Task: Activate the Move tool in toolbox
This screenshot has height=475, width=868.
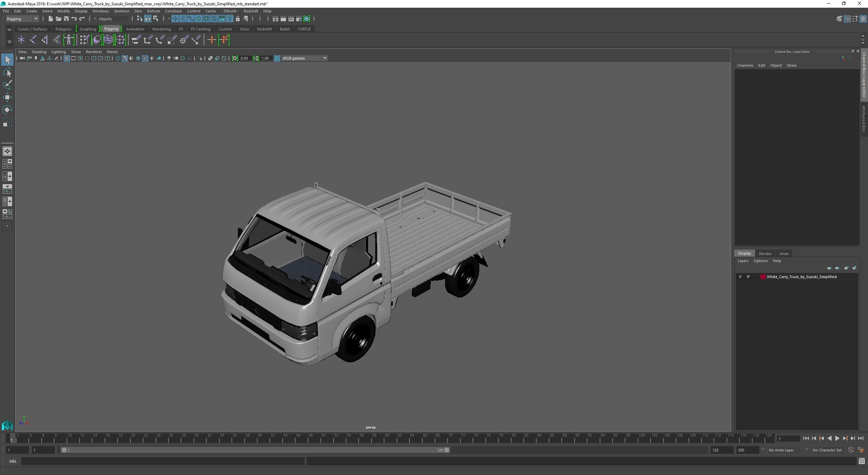Action: coord(7,97)
